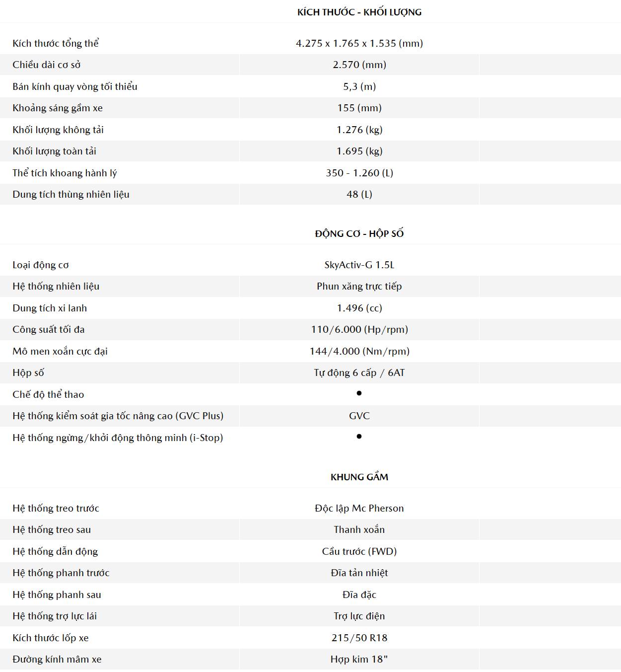Select the Kích thước tổng thể row label
The height and width of the screenshot is (672, 621).
pyautogui.click(x=56, y=43)
